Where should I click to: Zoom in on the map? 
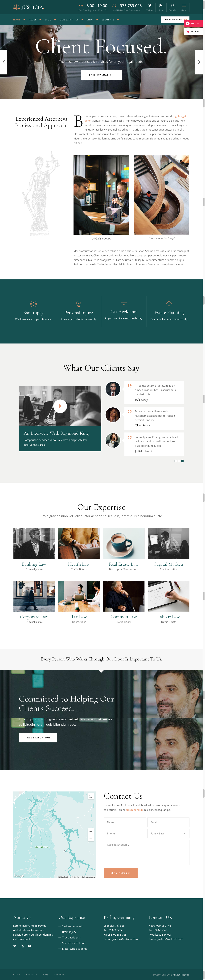coord(91,831)
